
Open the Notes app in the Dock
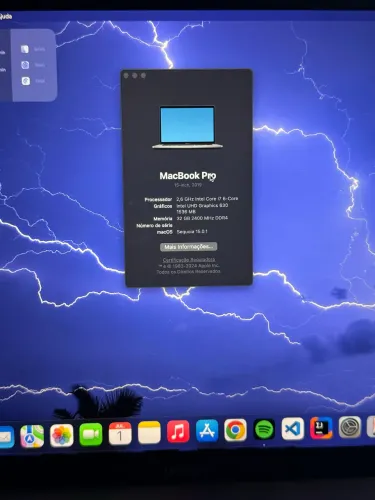click(x=149, y=432)
